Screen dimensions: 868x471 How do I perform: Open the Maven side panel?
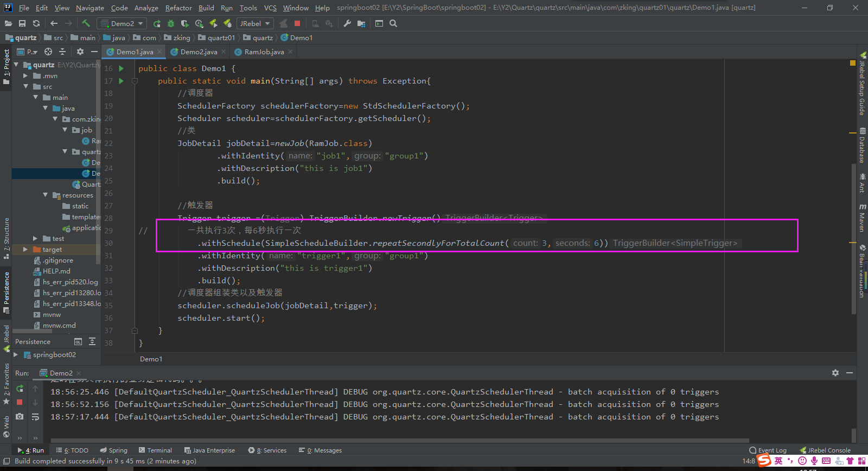862,218
